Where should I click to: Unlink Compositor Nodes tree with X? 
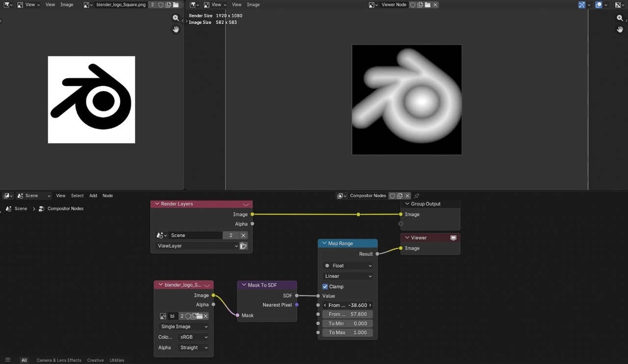(x=407, y=196)
